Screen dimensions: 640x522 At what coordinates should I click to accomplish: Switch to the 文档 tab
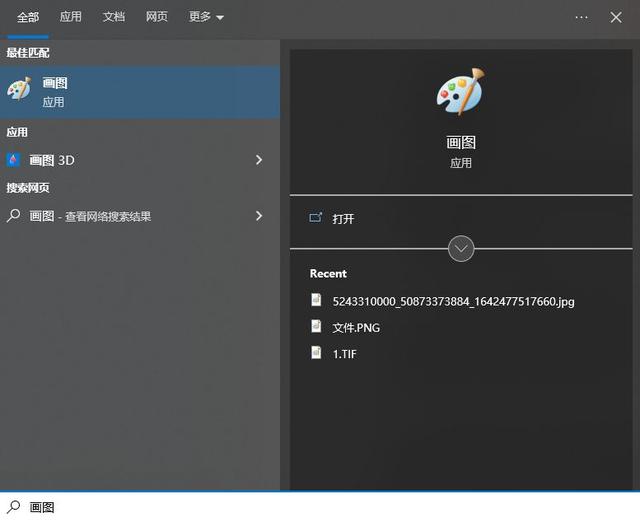[x=113, y=17]
